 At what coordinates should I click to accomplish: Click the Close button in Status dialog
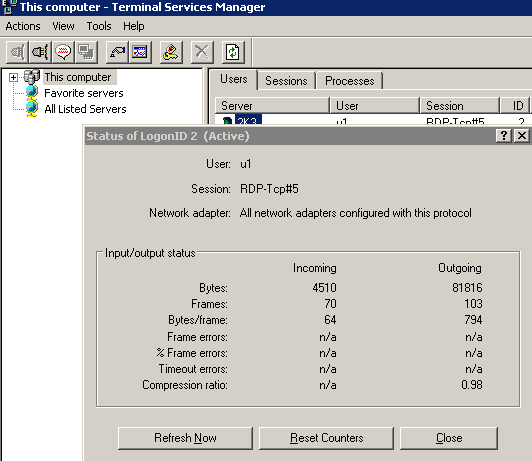click(x=449, y=438)
